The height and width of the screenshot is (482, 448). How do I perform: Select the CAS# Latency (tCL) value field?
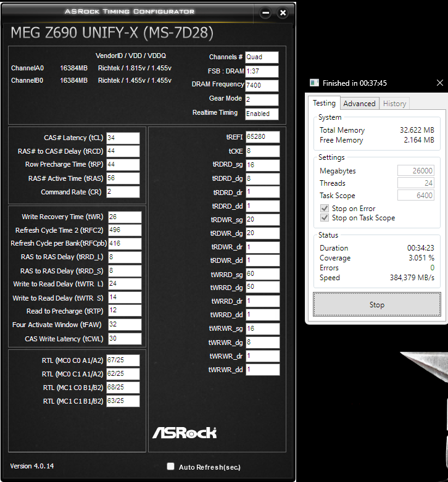(x=123, y=138)
